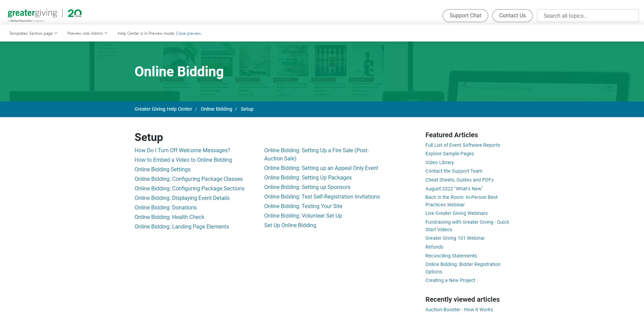This screenshot has width=644, height=315.
Task: Open the Video Library link
Action: pyautogui.click(x=440, y=162)
